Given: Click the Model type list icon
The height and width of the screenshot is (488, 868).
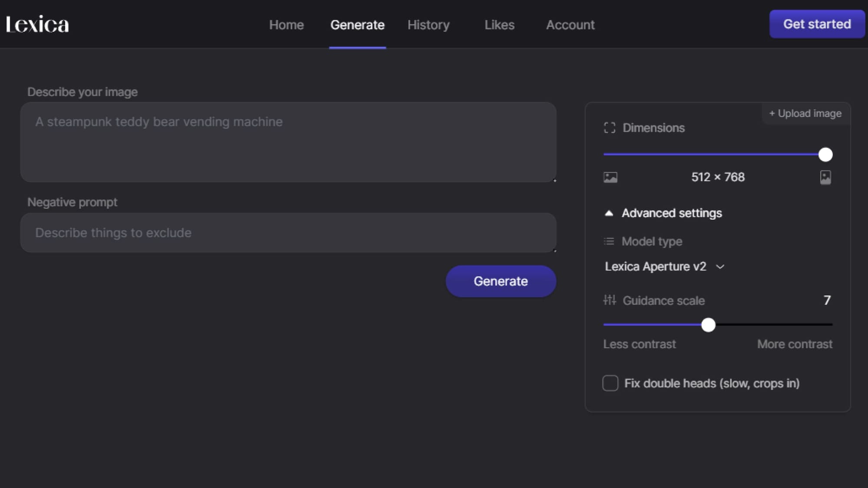Looking at the screenshot, I should pyautogui.click(x=609, y=242).
